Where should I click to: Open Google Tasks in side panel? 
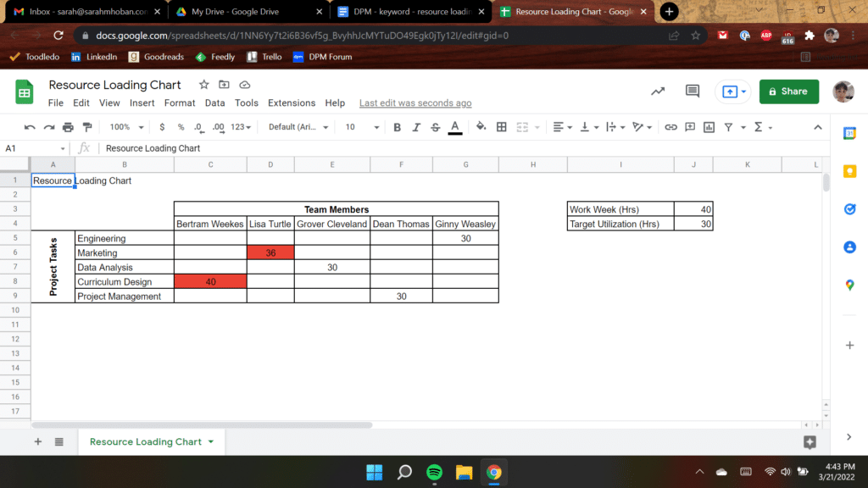click(x=849, y=209)
